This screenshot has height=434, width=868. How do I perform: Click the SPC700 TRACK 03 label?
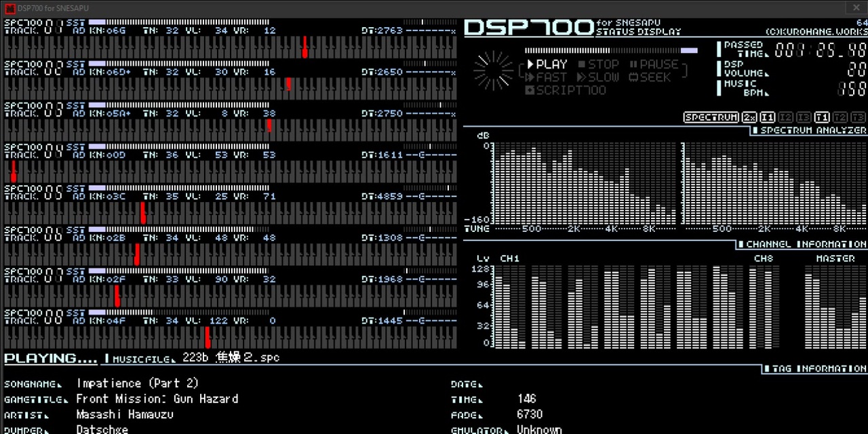pyautogui.click(x=33, y=109)
